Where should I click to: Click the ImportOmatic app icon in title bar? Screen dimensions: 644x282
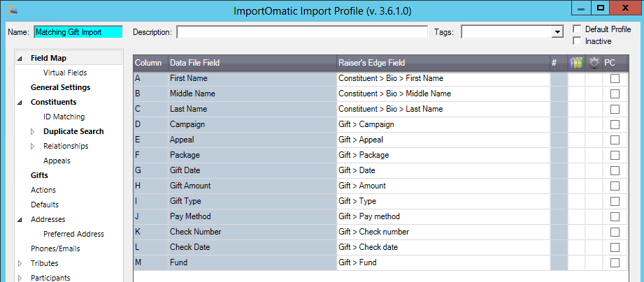pyautogui.click(x=13, y=10)
